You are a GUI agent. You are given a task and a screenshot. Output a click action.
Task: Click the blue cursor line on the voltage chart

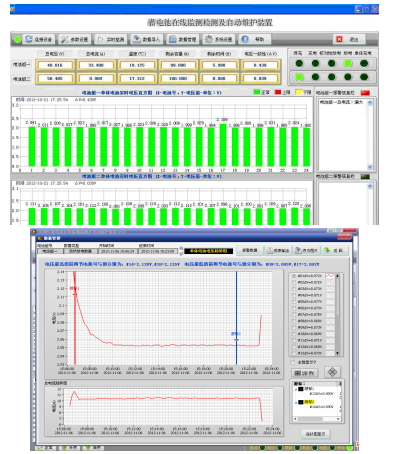pyautogui.click(x=236, y=318)
